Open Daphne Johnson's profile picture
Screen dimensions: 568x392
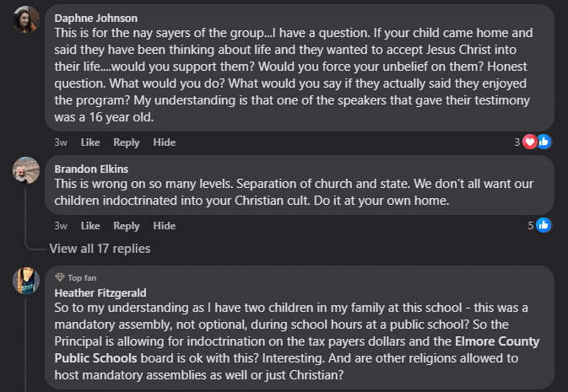[x=27, y=19]
